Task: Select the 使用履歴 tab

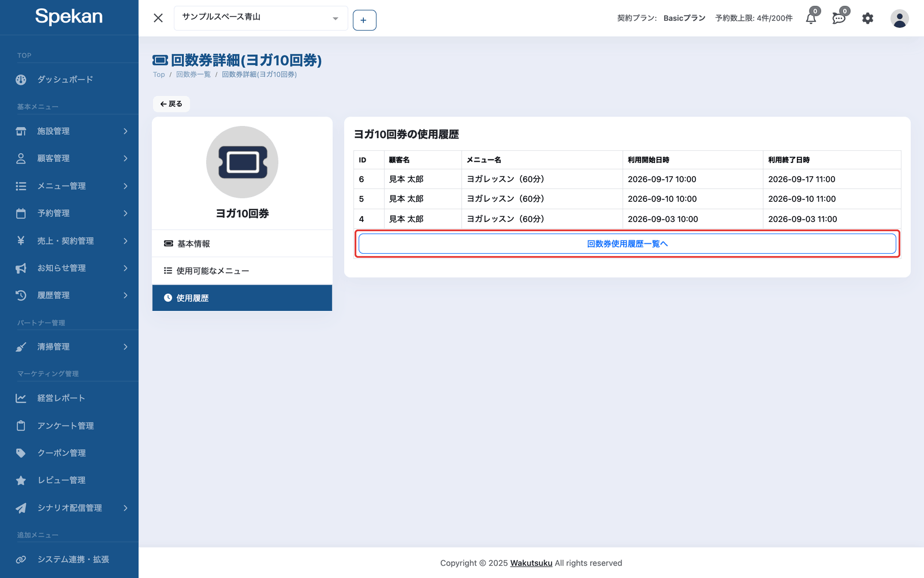Action: point(242,298)
